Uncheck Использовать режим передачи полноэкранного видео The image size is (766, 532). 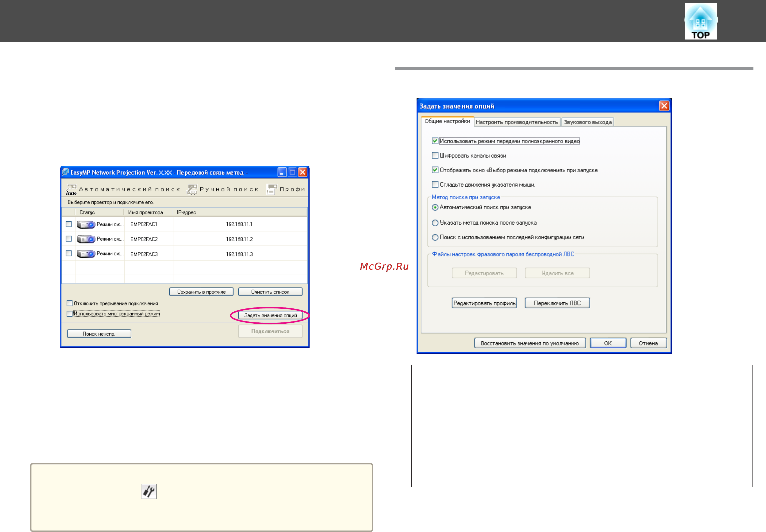pos(435,141)
